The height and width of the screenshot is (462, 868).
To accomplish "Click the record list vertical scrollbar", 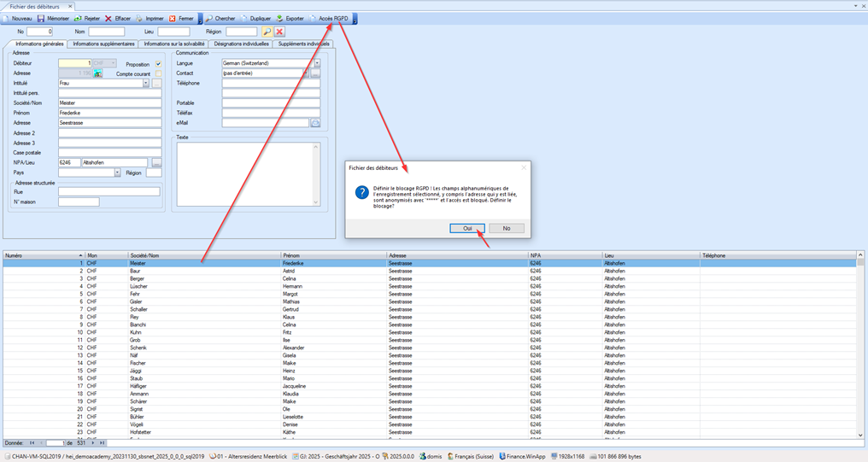I will pyautogui.click(x=860, y=342).
